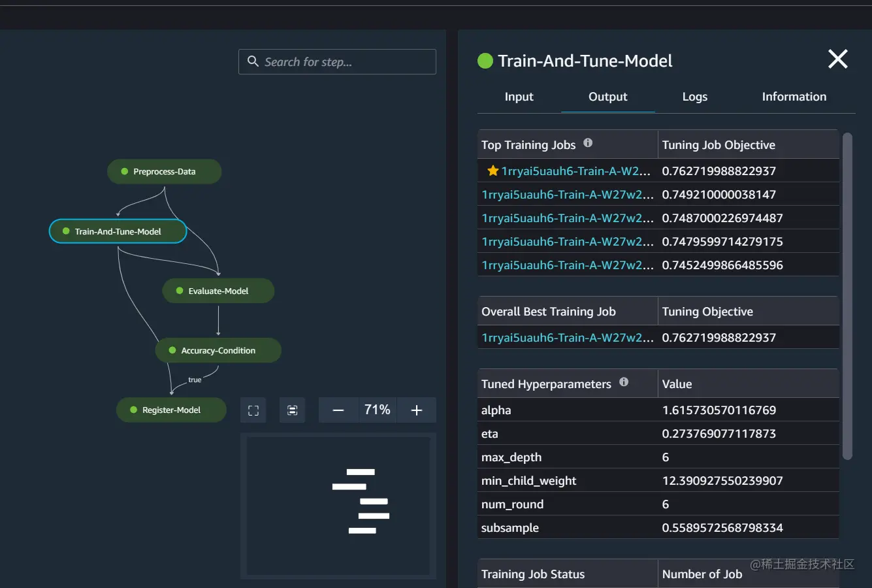
Task: Click the subsample hyperparameter name
Action: click(510, 528)
